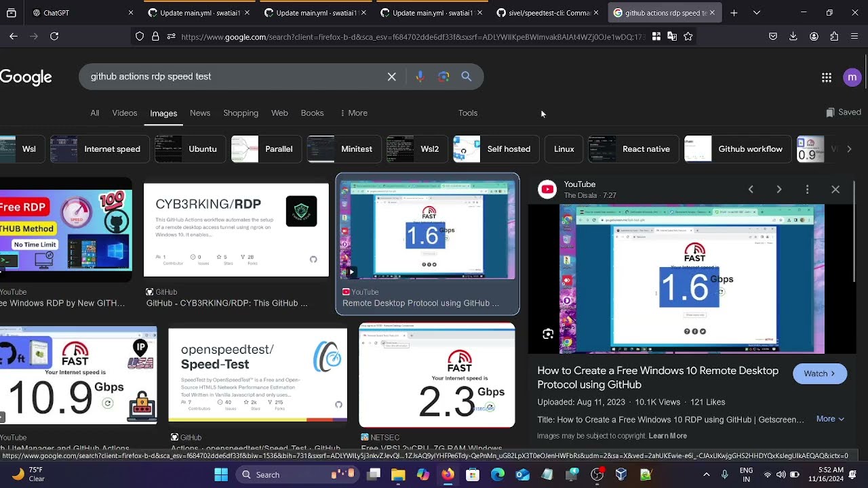Show the previous image in preview panel

pyautogui.click(x=751, y=190)
